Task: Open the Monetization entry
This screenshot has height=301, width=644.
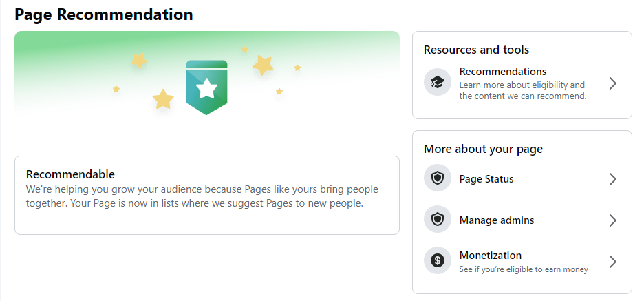Action: coord(522,261)
